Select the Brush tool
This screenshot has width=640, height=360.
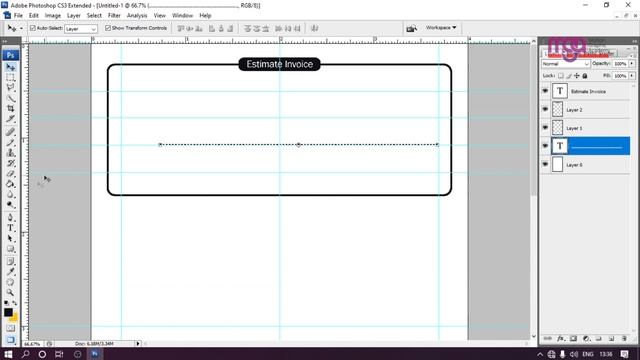pos(11,142)
